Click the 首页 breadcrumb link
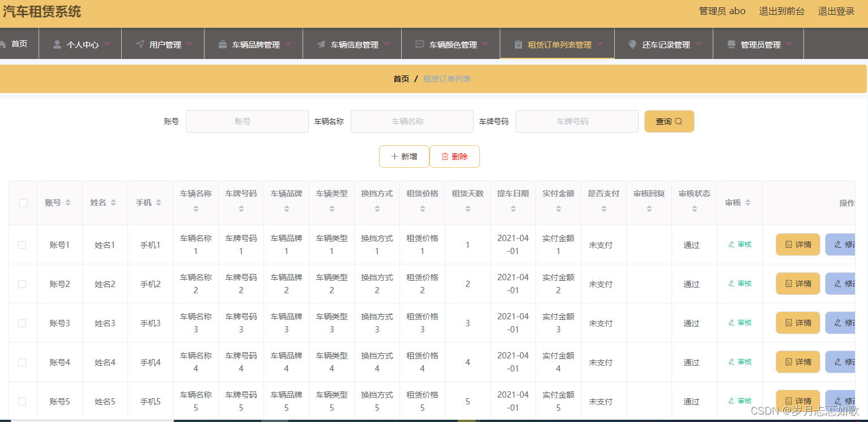Screen dimensions: 868x422 click(x=401, y=79)
